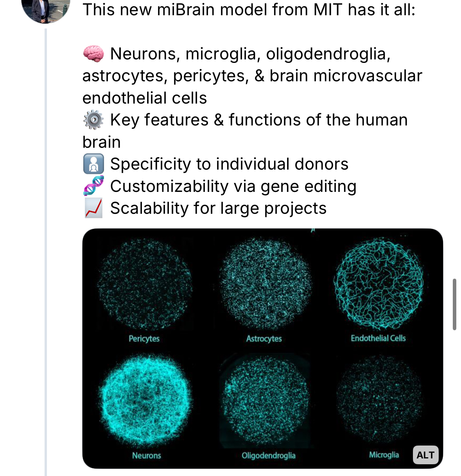The image size is (461, 476).
Task: Open the Microglia image panel
Action: coord(378,399)
